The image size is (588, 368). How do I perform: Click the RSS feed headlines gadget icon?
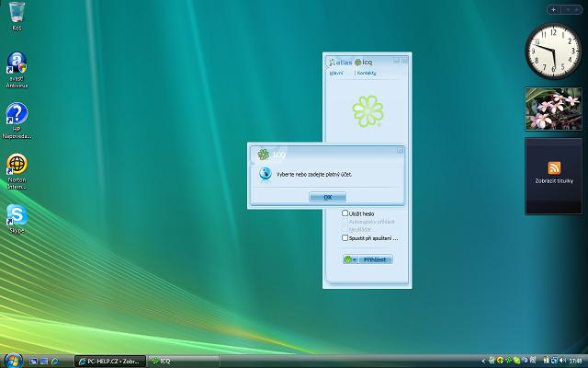pyautogui.click(x=554, y=167)
